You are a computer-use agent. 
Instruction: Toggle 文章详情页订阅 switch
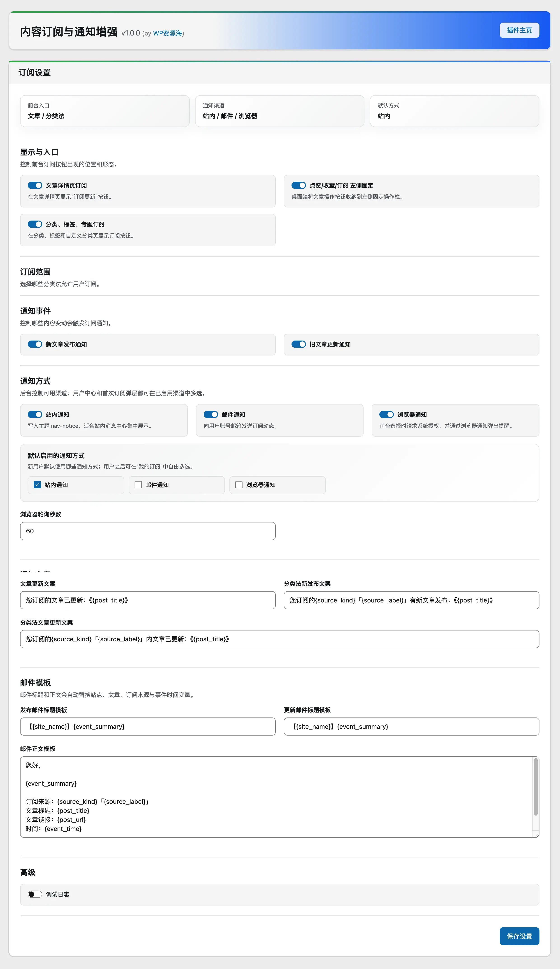tap(35, 185)
